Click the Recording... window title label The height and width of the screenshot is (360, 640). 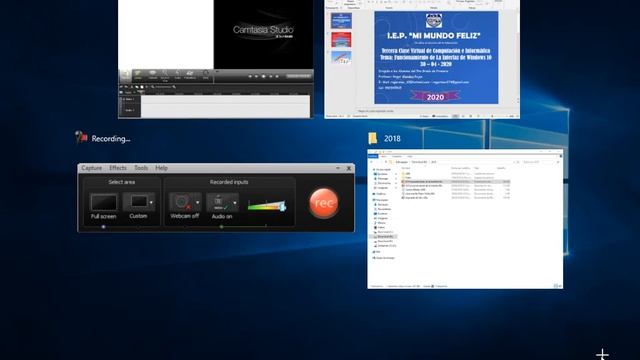pos(111,139)
